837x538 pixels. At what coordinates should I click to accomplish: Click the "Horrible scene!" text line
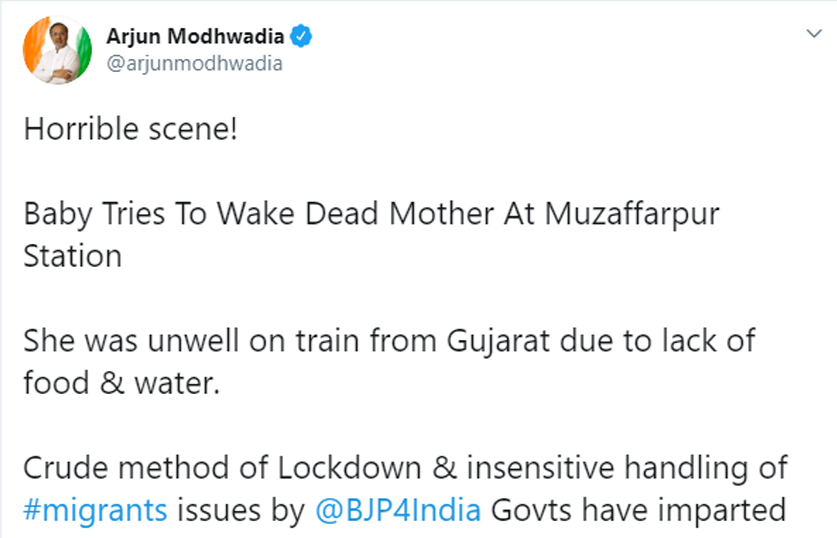click(x=130, y=130)
